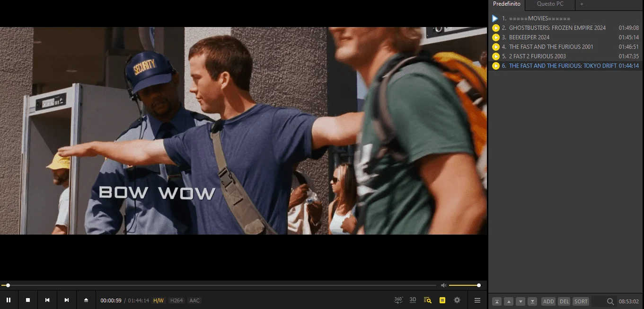Open the hamburger main menu

click(x=477, y=300)
